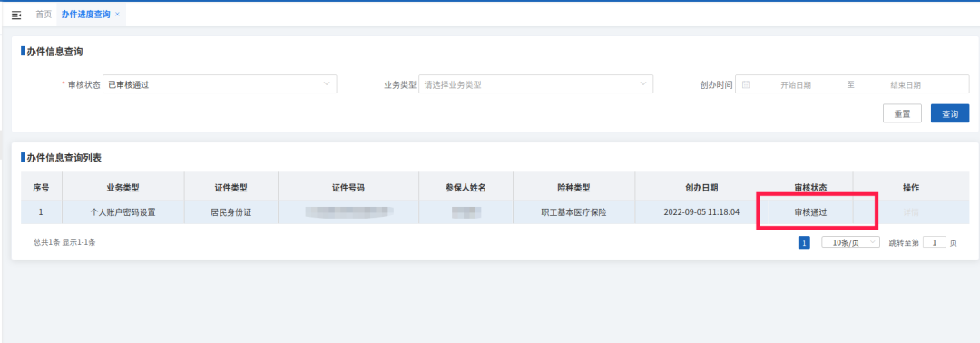Image resolution: width=980 pixels, height=343 pixels.
Task: Switch to the 首页 tab
Action: [44, 15]
